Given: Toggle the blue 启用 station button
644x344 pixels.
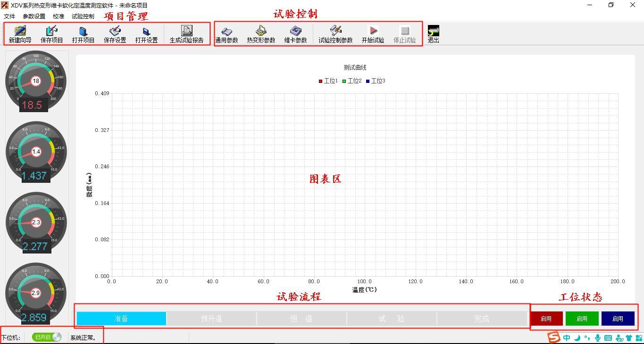Looking at the screenshot, I should click(618, 319).
